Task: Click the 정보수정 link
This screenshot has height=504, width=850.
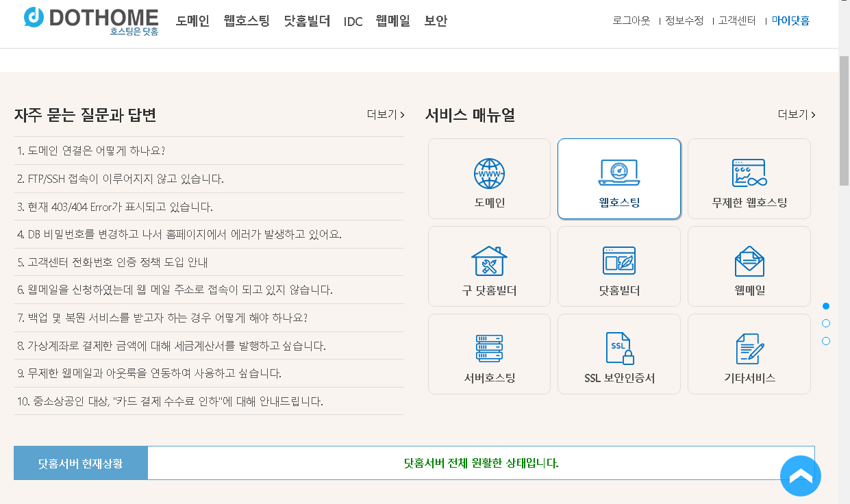Action: click(x=684, y=21)
